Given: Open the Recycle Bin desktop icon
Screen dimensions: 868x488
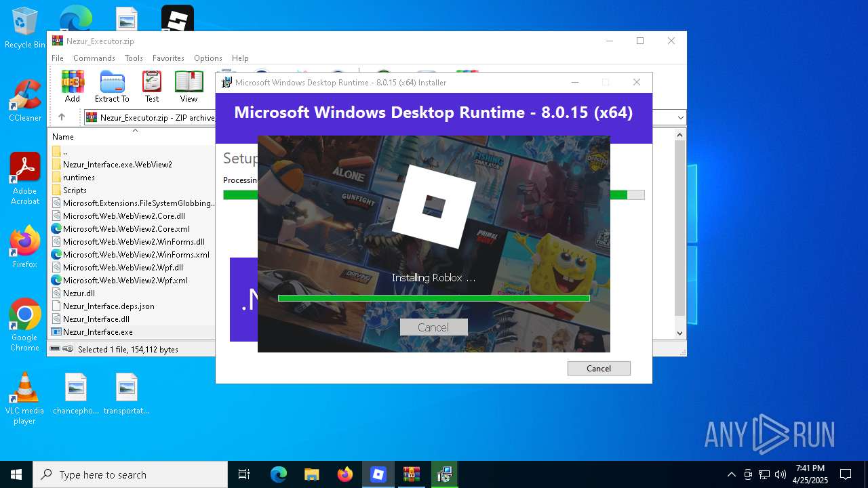Looking at the screenshot, I should click(25, 28).
